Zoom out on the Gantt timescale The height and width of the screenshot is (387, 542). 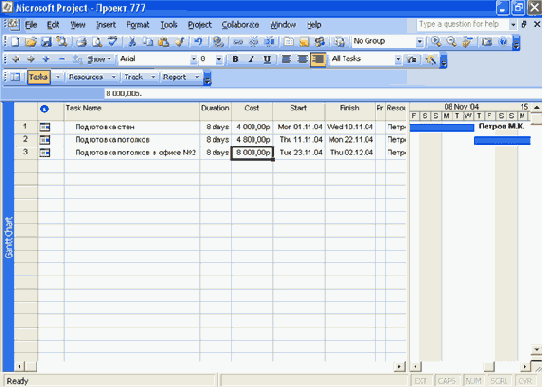click(x=451, y=42)
